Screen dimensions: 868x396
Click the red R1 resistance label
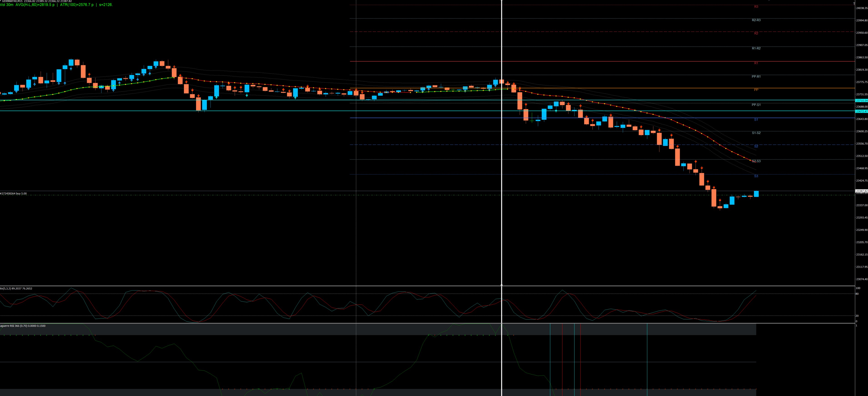pos(756,63)
